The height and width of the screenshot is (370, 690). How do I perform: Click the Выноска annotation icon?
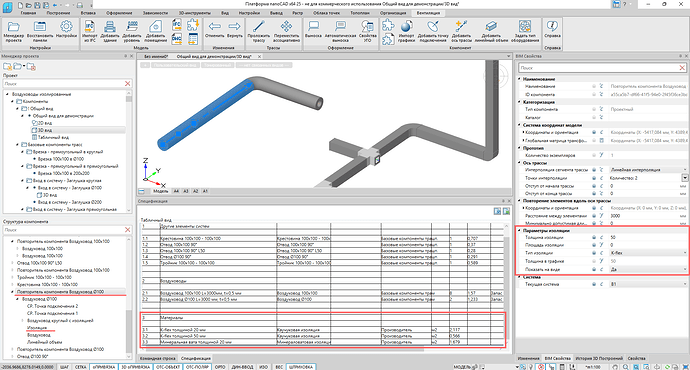point(313,31)
